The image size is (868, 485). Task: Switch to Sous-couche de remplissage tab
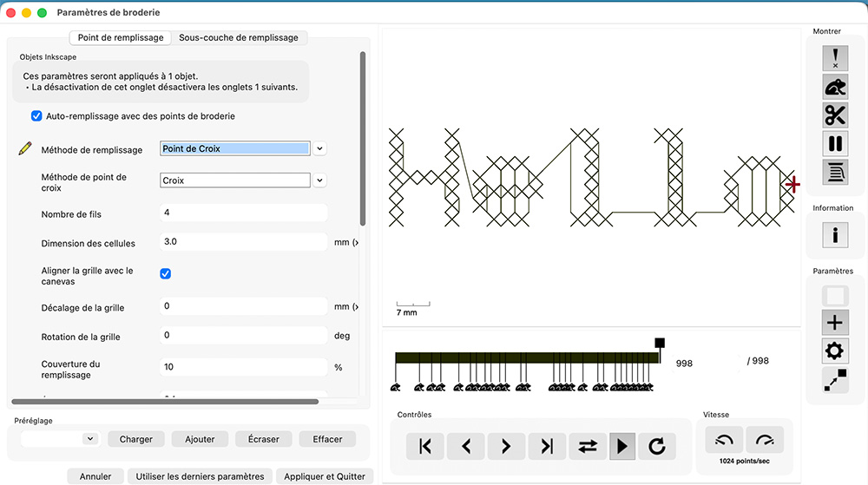pos(239,37)
